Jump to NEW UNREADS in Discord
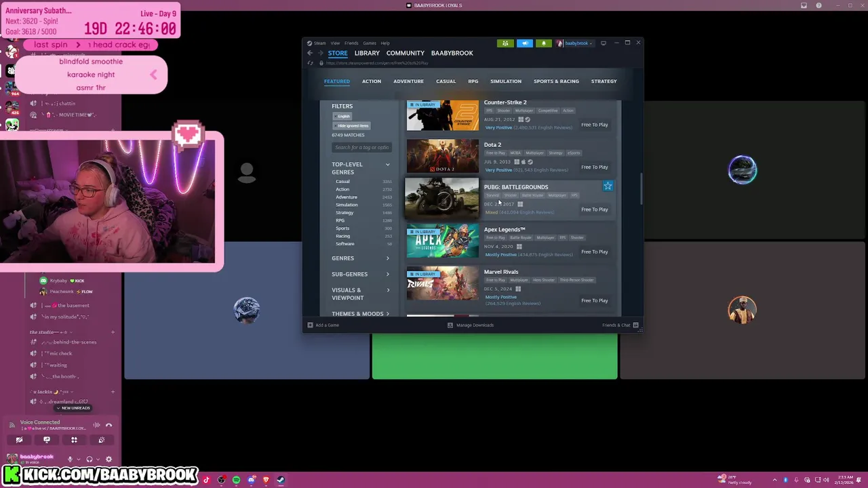 73,408
